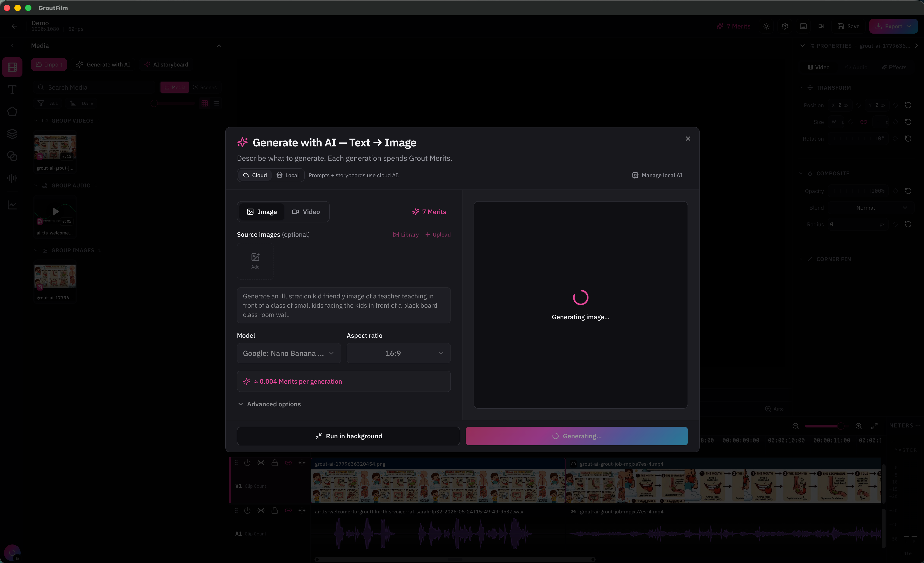Collapse the GROUP VIDEOS section
924x563 pixels.
pyautogui.click(x=36, y=121)
